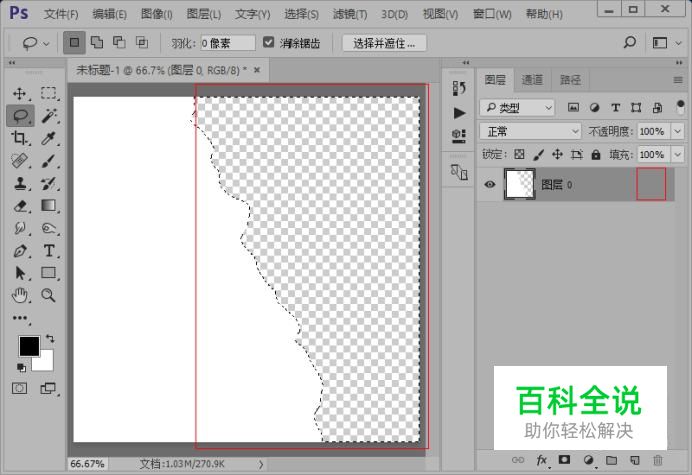Reset to default foreground background colors
The image size is (692, 475).
click(x=21, y=367)
